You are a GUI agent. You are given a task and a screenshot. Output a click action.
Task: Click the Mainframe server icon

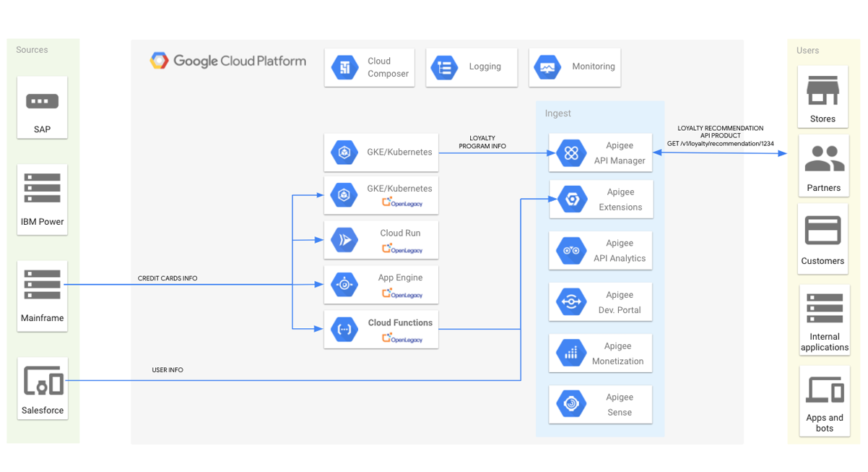click(43, 285)
